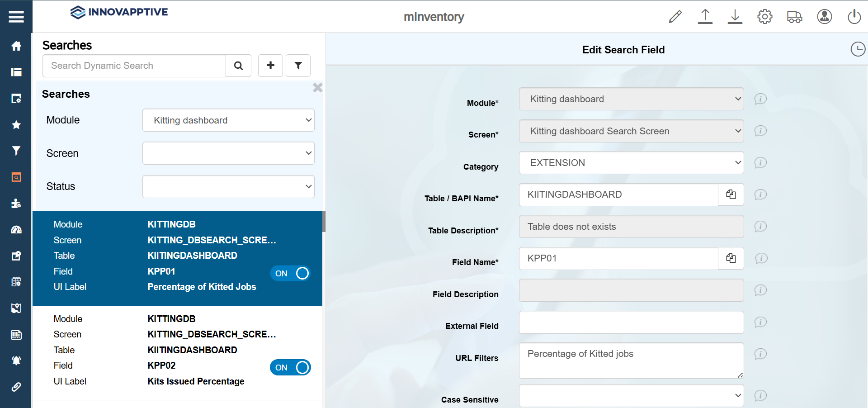The width and height of the screenshot is (868, 408).
Task: Go to Home in the sidebar
Action: pos(16,46)
